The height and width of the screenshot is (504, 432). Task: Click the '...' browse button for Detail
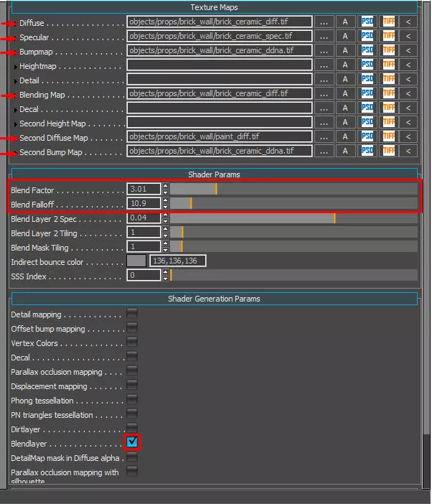pyautogui.click(x=324, y=79)
